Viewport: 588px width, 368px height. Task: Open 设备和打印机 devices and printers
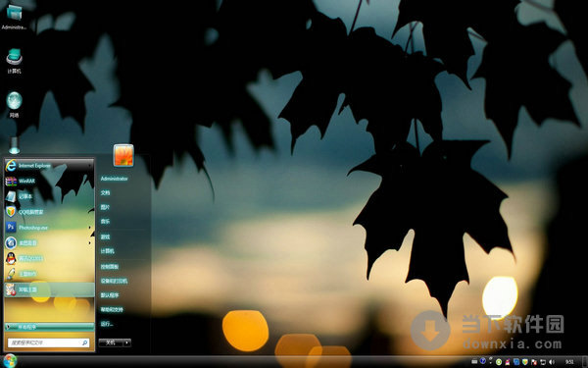pos(114,281)
